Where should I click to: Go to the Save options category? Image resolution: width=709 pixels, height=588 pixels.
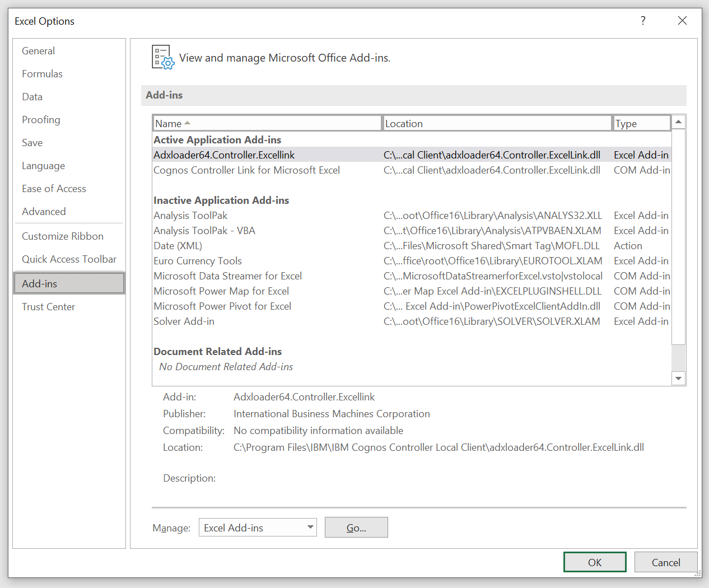(69, 143)
